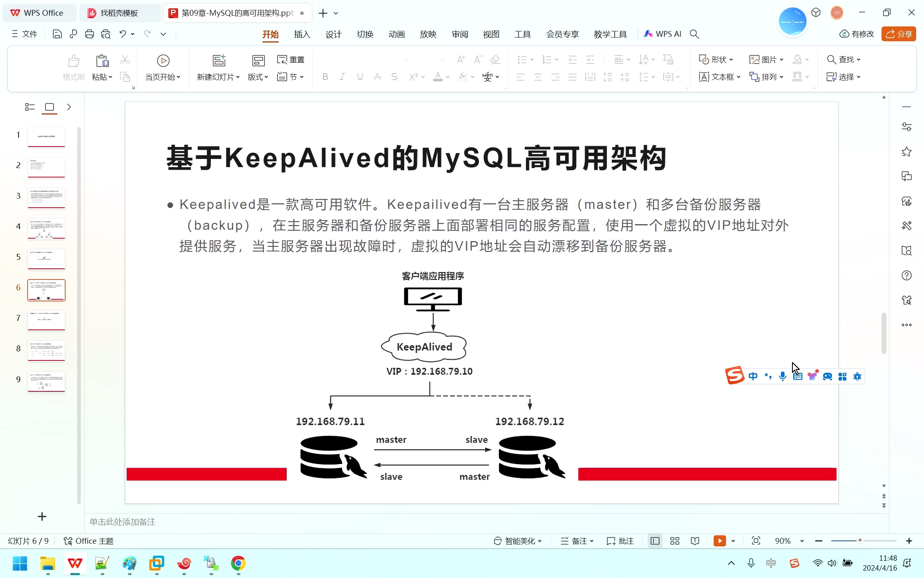The height and width of the screenshot is (578, 924).
Task: Reset slide with 重置 button
Action: (x=290, y=59)
